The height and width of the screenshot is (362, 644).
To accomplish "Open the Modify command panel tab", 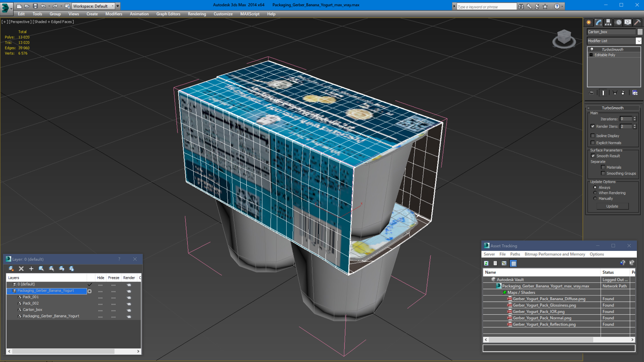I will pos(599,23).
